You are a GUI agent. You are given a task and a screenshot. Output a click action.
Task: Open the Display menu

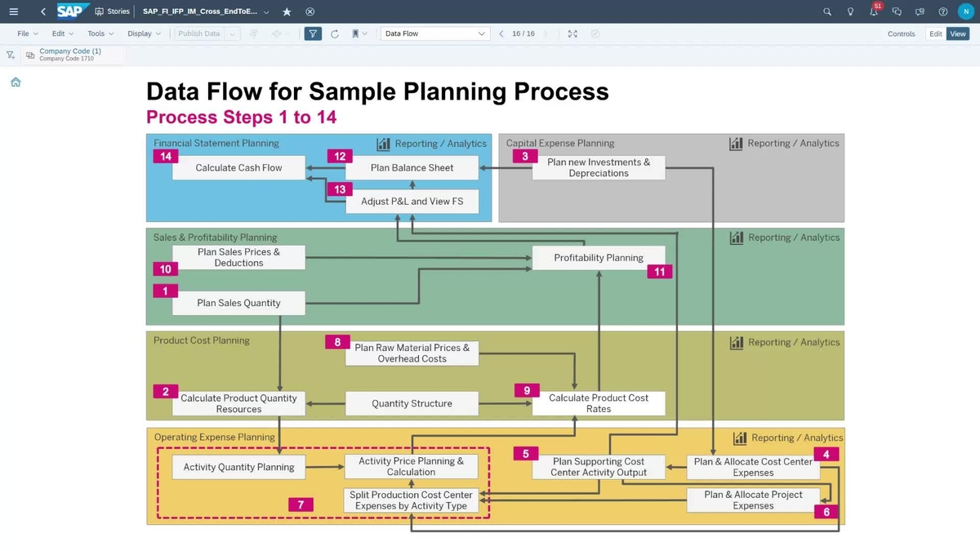point(140,33)
